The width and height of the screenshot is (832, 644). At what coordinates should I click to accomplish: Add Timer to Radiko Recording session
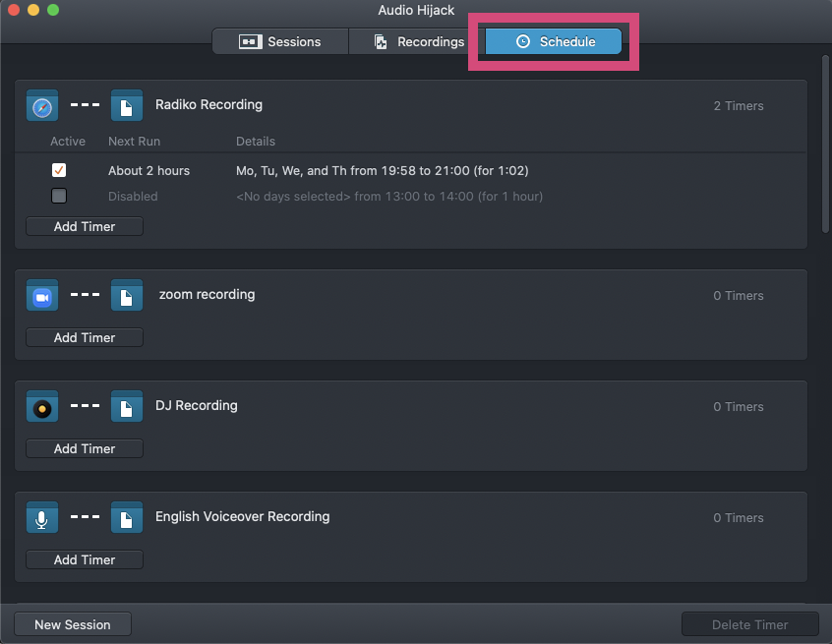point(85,226)
